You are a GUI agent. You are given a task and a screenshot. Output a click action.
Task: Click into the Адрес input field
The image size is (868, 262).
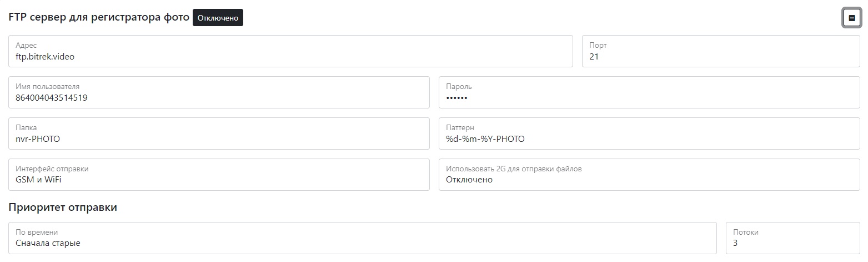pyautogui.click(x=290, y=51)
